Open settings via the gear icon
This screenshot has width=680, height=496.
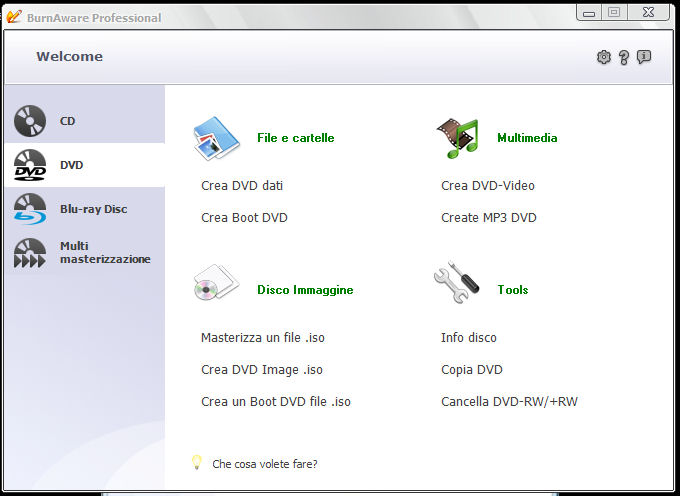pyautogui.click(x=604, y=57)
